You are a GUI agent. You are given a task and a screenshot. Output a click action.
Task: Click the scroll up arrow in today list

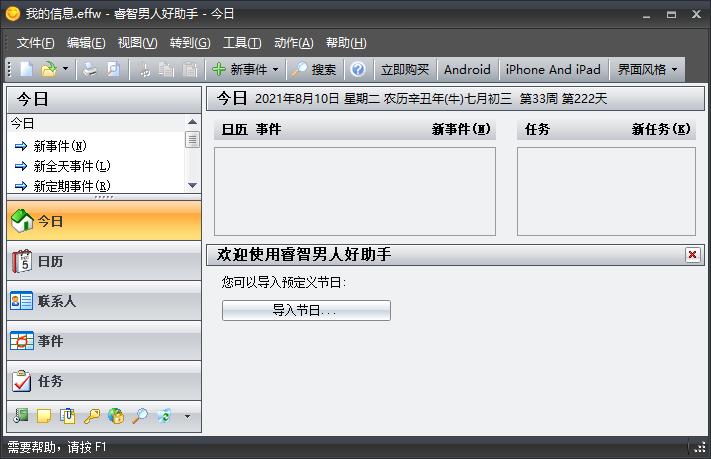[192, 123]
